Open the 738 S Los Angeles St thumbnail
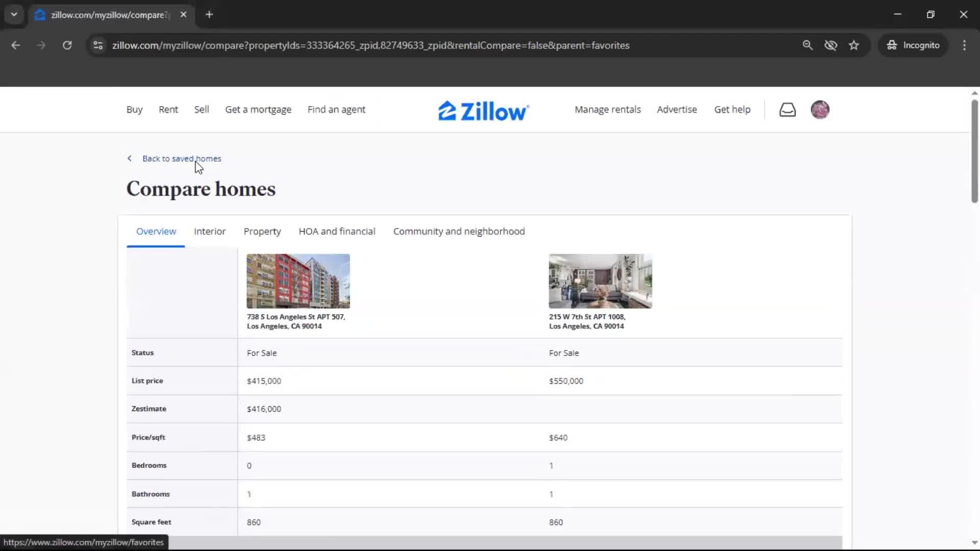Viewport: 980px width, 551px height. 298,281
